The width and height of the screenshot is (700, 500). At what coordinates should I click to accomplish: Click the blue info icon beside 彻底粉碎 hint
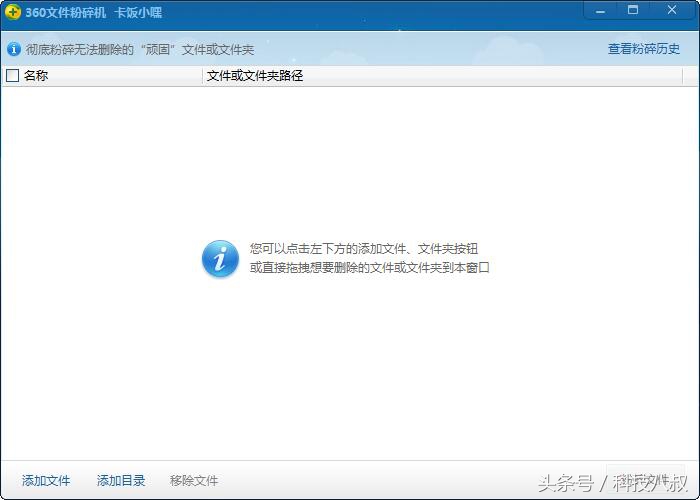click(14, 49)
